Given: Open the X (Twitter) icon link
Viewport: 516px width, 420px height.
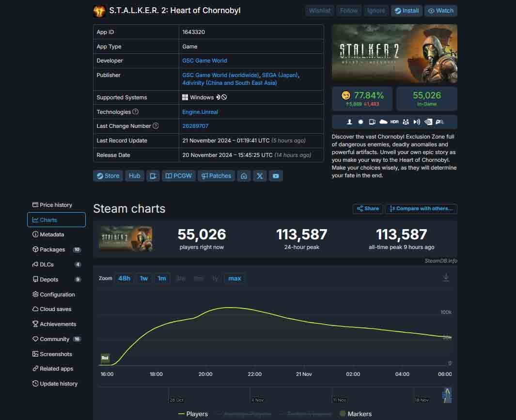Looking at the screenshot, I should click(x=260, y=176).
